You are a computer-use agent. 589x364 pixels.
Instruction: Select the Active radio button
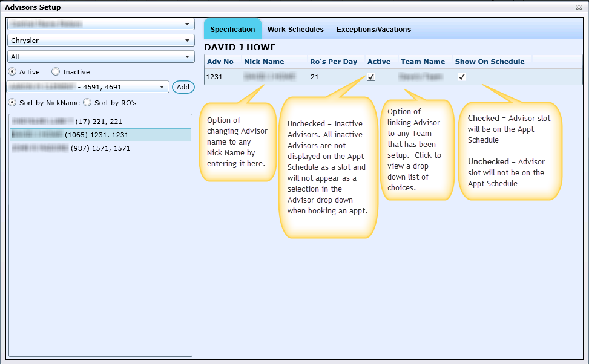coord(13,72)
